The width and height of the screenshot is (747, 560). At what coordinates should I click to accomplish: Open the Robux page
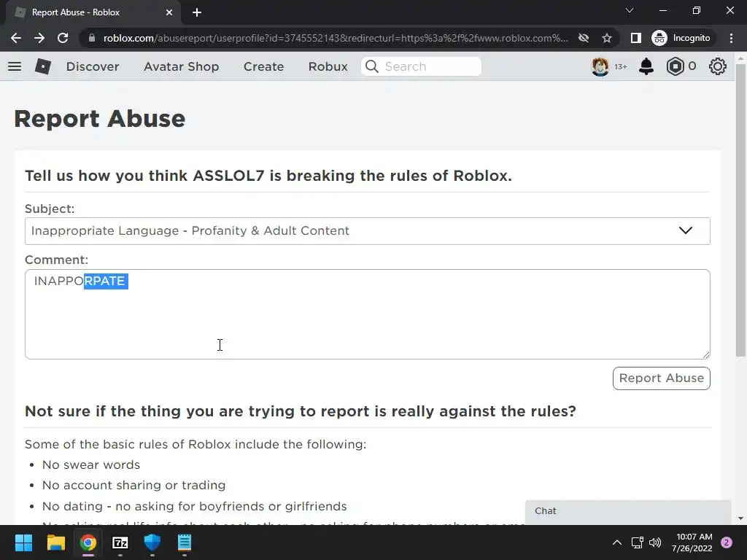tap(328, 66)
